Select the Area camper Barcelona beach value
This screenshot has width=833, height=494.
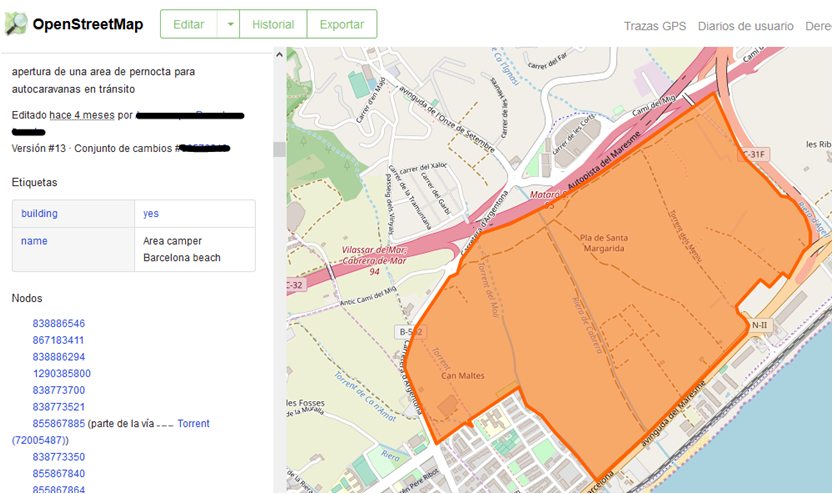pos(182,249)
